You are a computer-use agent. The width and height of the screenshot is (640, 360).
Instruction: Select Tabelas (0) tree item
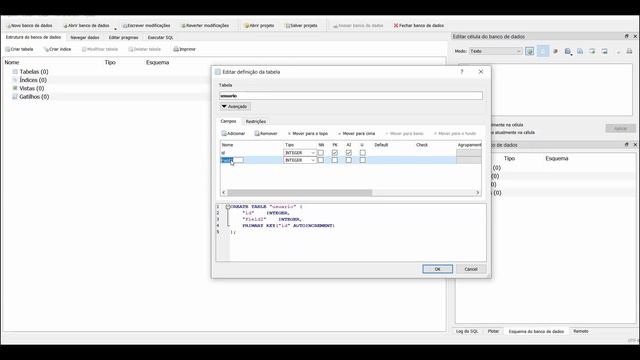point(33,72)
